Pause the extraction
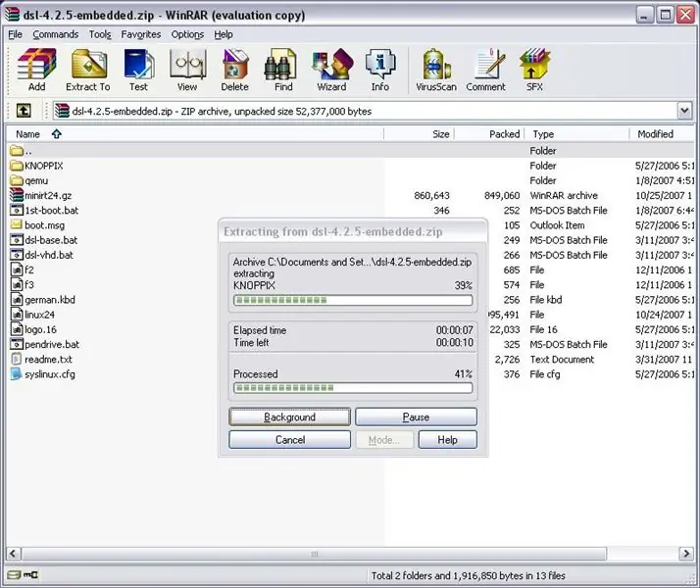Image resolution: width=700 pixels, height=588 pixels. coord(416,416)
